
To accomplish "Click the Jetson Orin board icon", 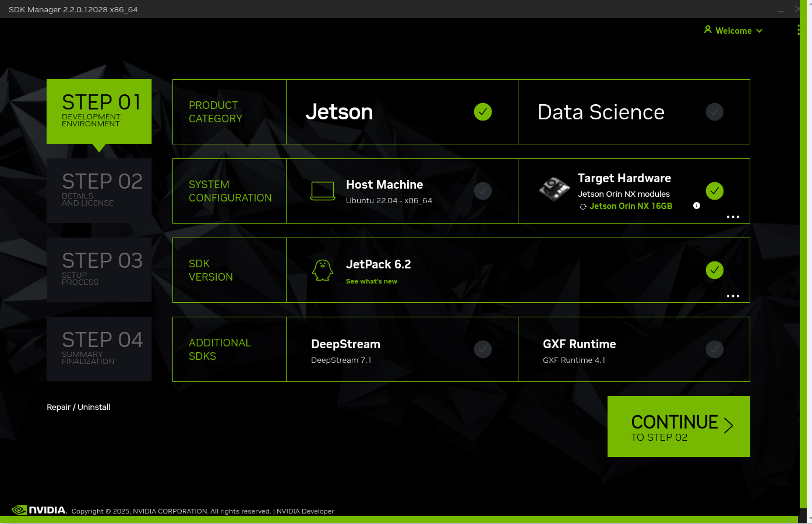I will point(554,189).
